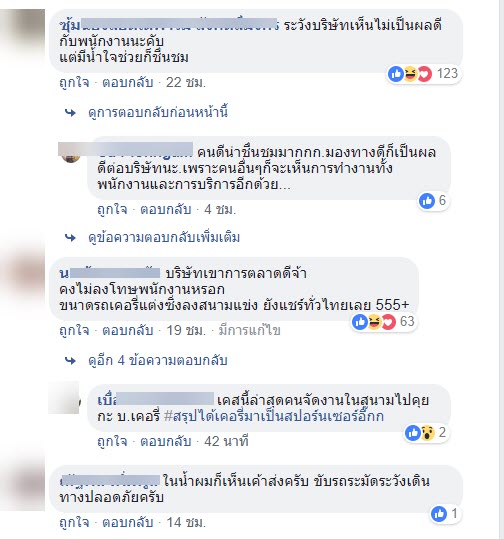Like the comment posted 14 ชม. ago
The image size is (504, 539).
74,522
